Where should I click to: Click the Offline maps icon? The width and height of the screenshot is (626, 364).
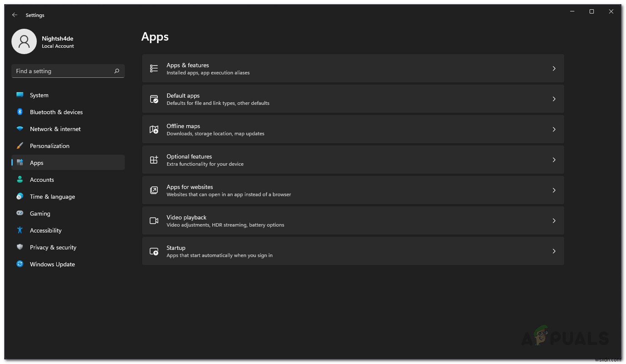(154, 129)
